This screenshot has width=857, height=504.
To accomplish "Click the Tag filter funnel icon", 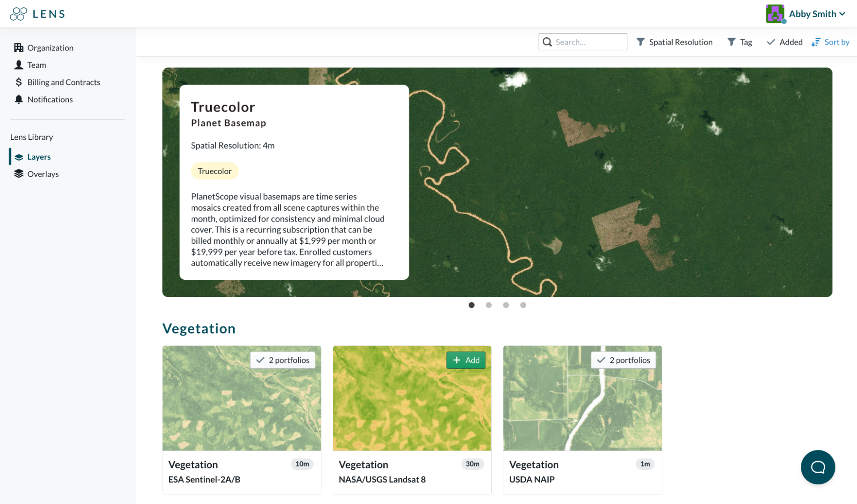I will [731, 42].
